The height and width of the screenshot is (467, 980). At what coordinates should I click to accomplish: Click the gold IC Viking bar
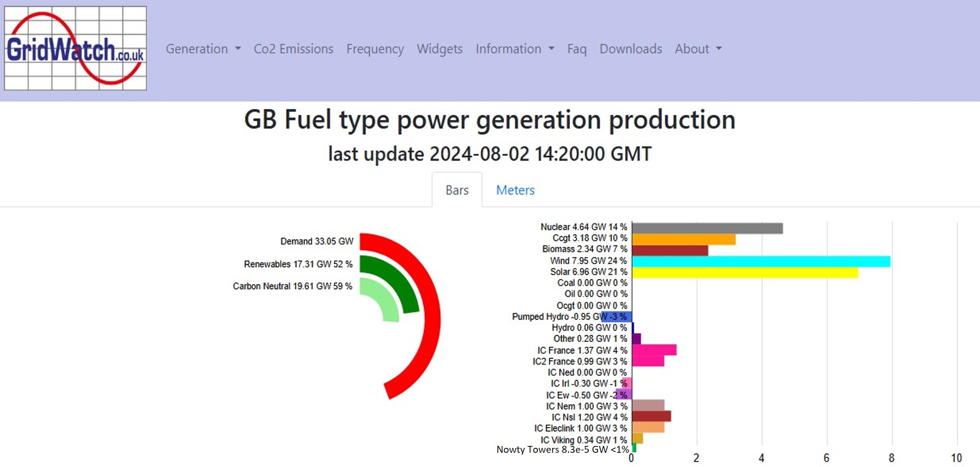tap(637, 439)
